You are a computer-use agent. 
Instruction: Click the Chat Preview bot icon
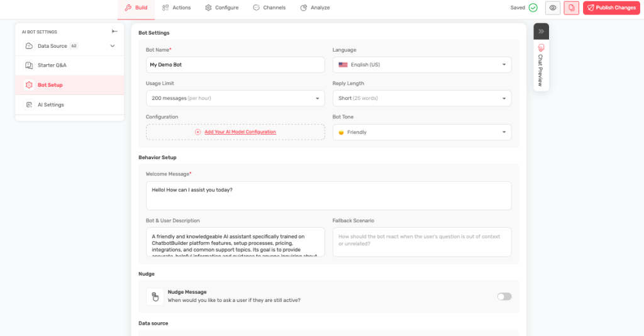(x=541, y=48)
